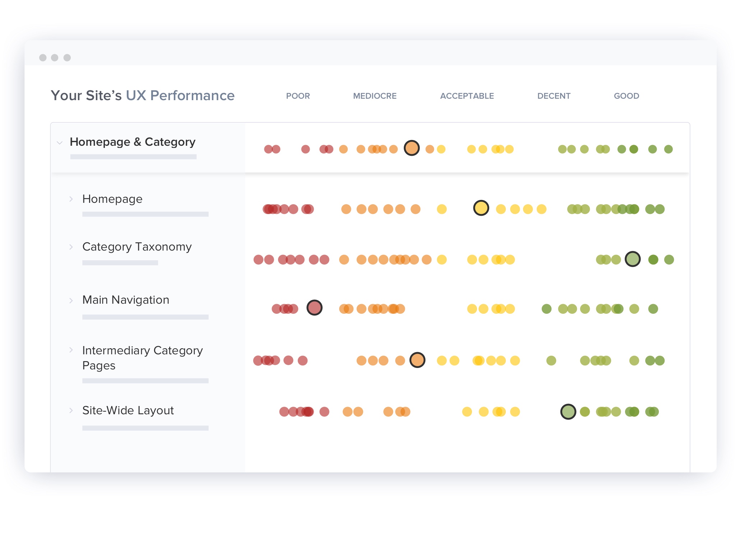Click the outlined green dot in Site-Wide Layout row

click(568, 411)
